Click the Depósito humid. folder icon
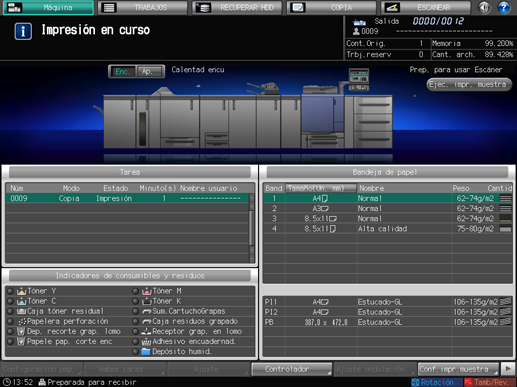This screenshot has width=517, height=387. pos(146,351)
